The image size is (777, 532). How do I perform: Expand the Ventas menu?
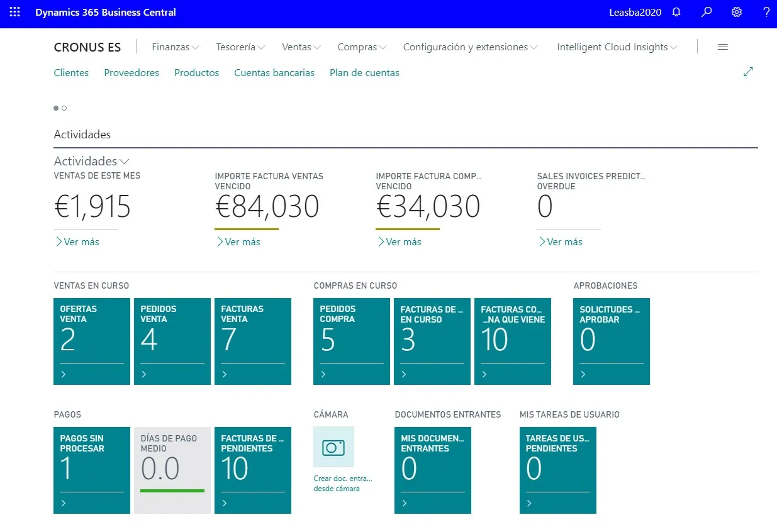click(301, 47)
